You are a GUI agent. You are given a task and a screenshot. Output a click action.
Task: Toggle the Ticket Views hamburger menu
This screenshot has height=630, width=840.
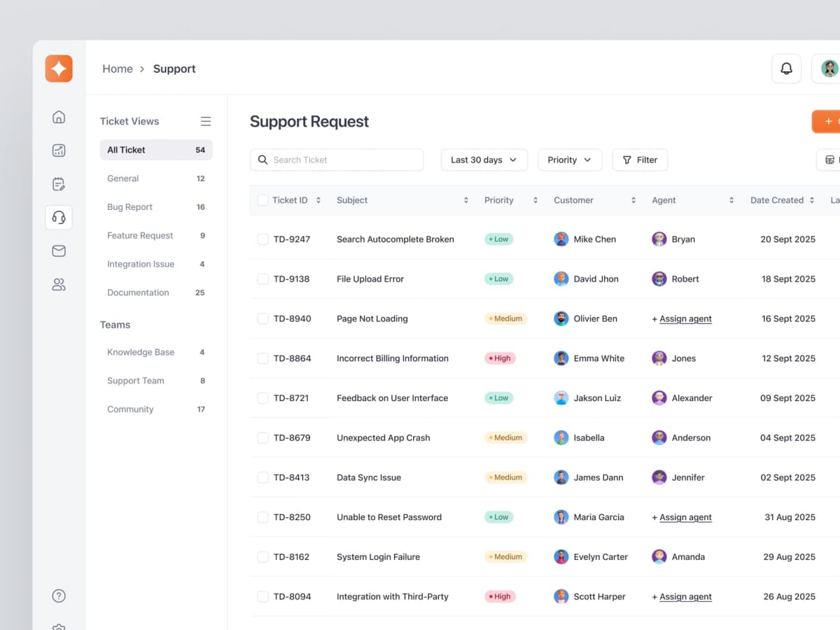206,121
